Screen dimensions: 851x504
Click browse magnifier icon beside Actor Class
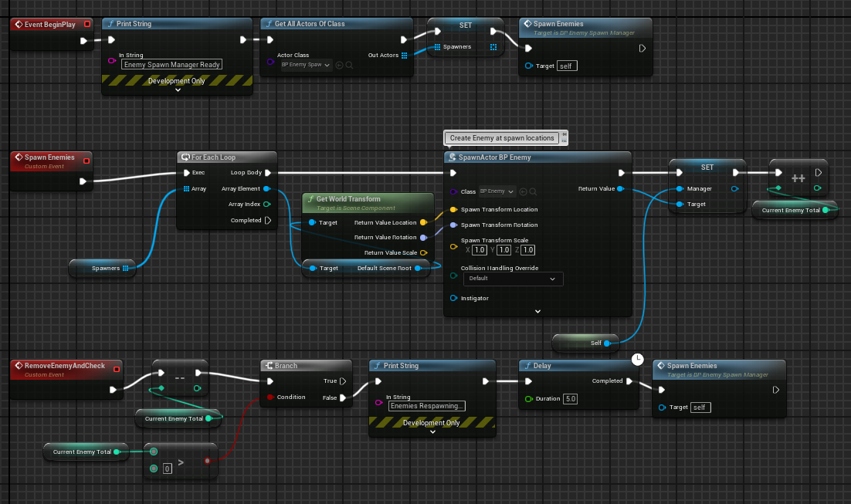click(x=350, y=65)
